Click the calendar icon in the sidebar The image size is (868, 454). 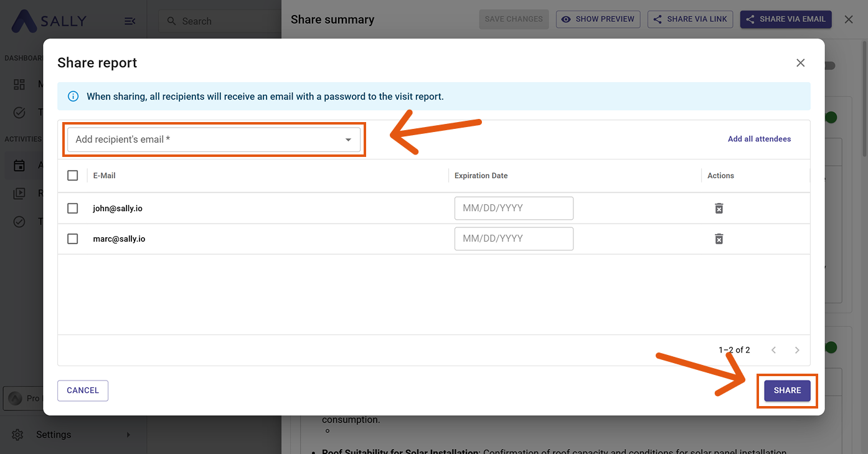(x=19, y=166)
